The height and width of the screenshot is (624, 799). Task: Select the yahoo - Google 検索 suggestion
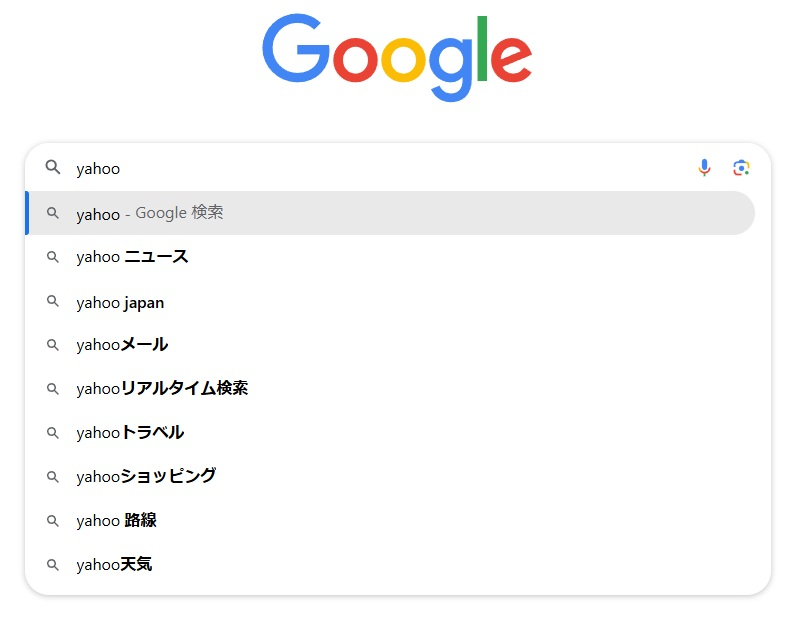point(150,213)
